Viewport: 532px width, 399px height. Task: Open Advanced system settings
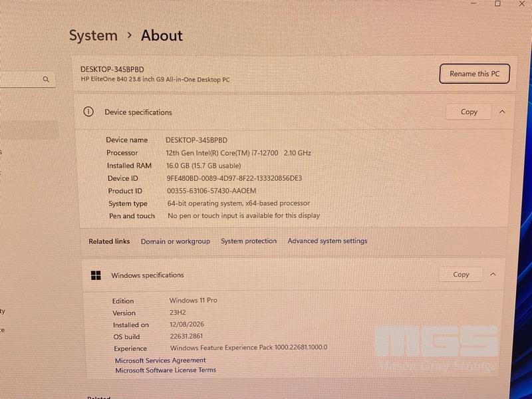click(x=327, y=241)
